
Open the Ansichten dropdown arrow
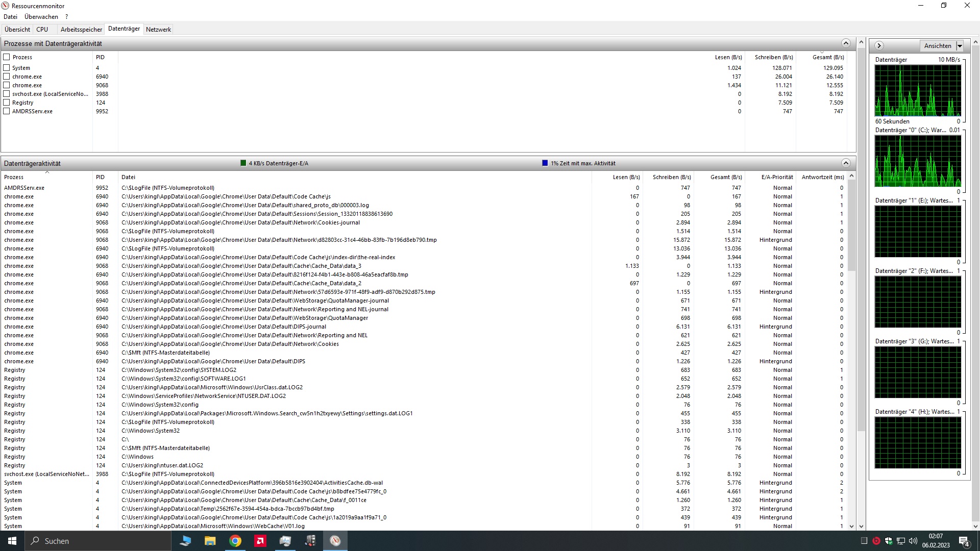960,46
